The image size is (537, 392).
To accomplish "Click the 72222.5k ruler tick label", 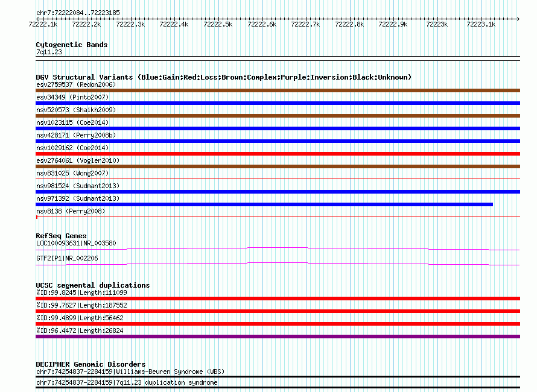I will pos(218,24).
